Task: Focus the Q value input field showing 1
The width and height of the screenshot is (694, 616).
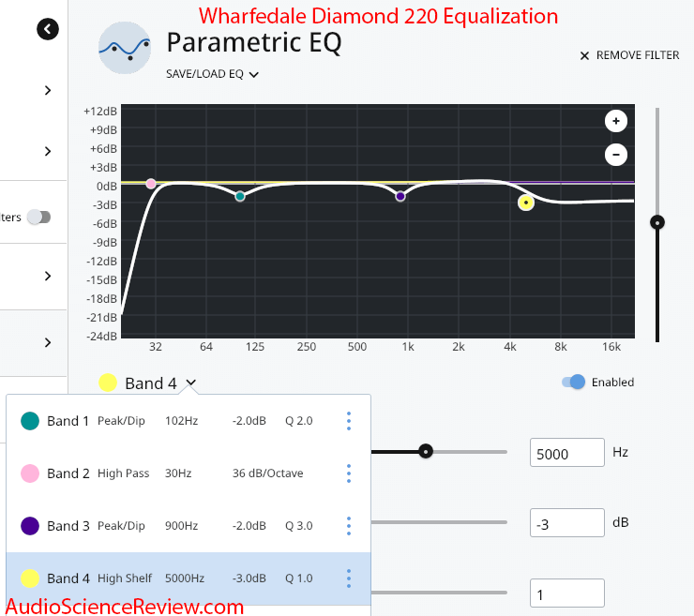Action: click(567, 593)
